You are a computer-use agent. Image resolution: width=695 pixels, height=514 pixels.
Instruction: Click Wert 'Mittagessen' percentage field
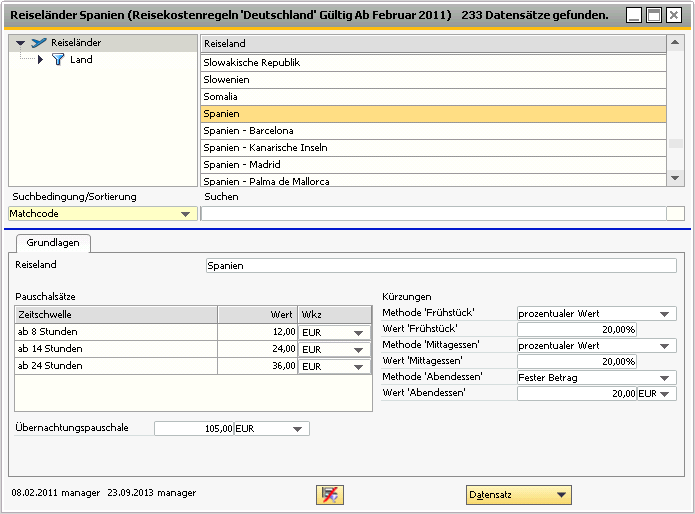(577, 362)
